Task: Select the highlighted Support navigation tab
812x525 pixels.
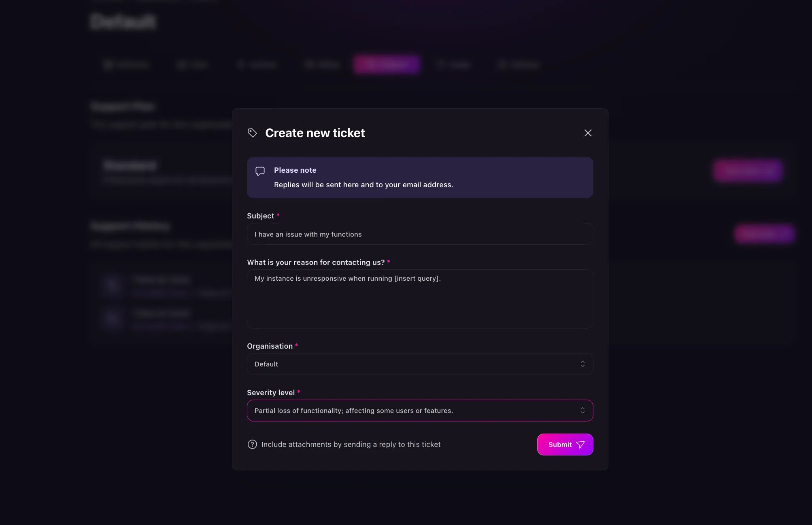Action: click(x=387, y=64)
